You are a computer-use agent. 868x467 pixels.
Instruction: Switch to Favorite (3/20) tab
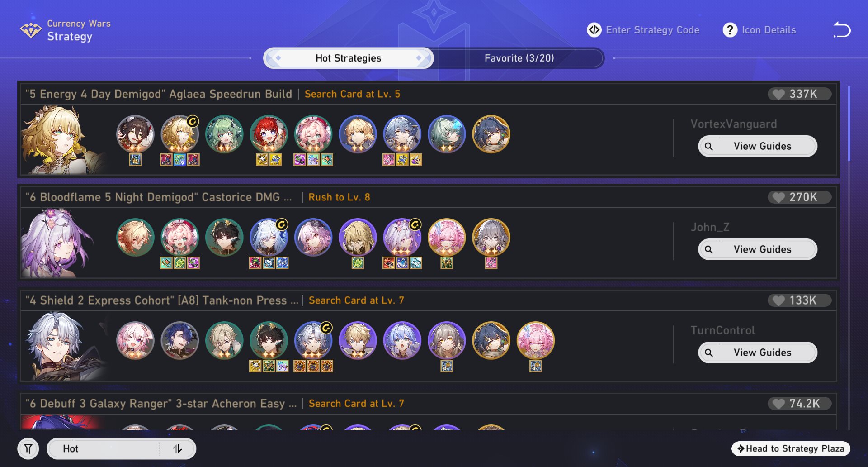click(519, 58)
